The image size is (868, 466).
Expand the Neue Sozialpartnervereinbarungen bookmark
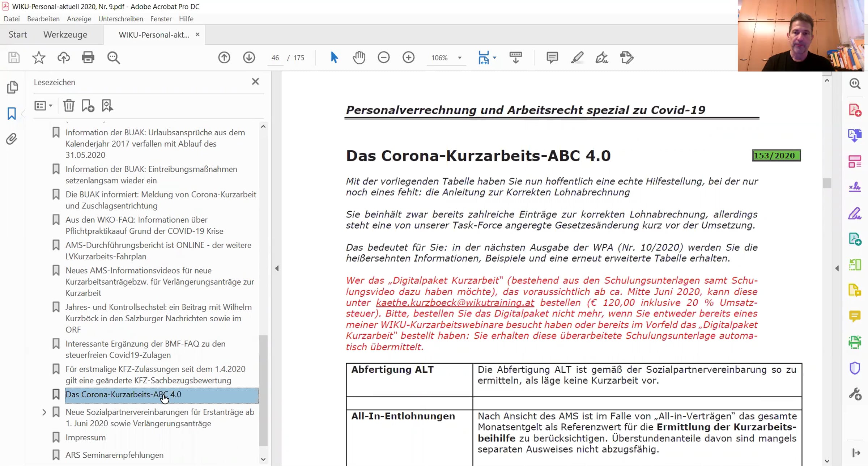(44, 412)
